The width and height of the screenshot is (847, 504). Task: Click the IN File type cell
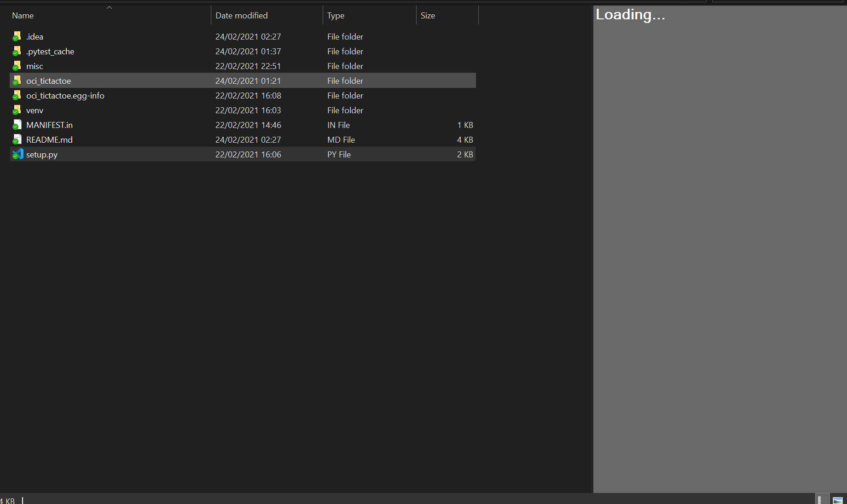point(338,125)
